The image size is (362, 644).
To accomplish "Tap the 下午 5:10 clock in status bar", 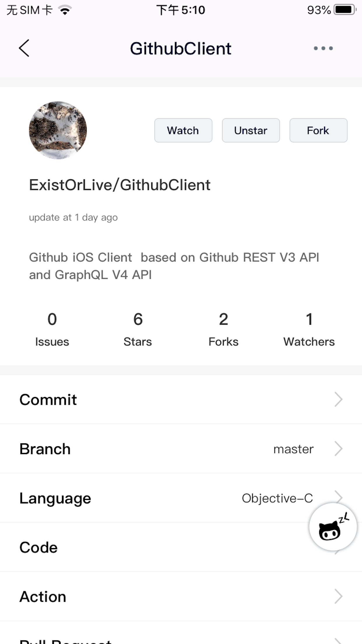I will click(181, 10).
